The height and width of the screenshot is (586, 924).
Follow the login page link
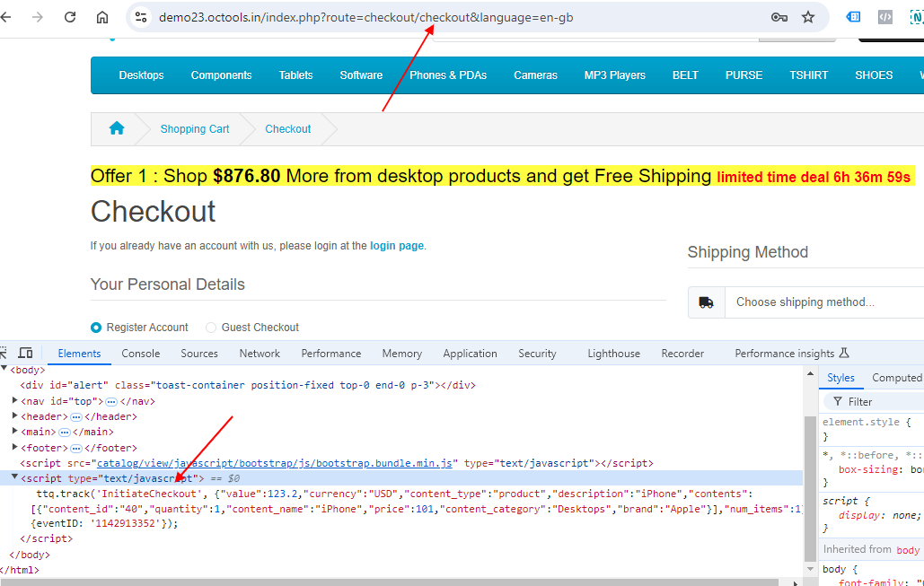tap(397, 246)
